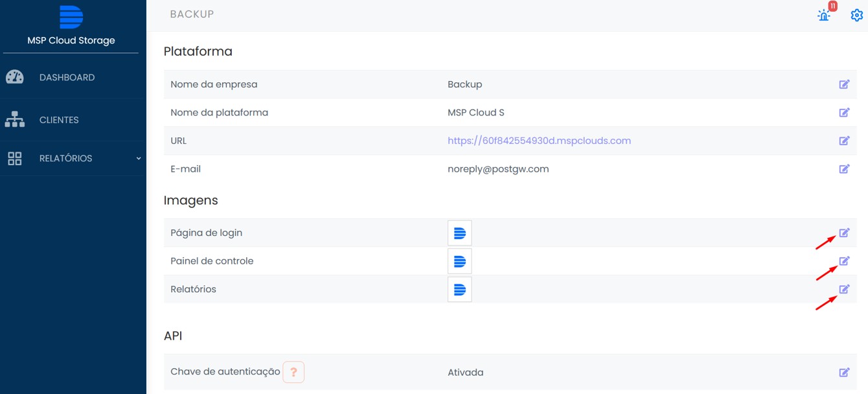Image resolution: width=868 pixels, height=394 pixels.
Task: Click the Relatórios grid icon in sidebar
Action: click(15, 158)
